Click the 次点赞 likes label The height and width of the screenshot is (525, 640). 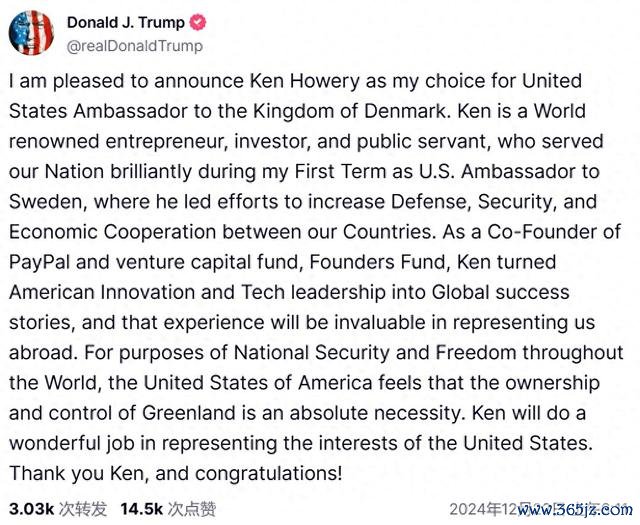click(x=192, y=509)
